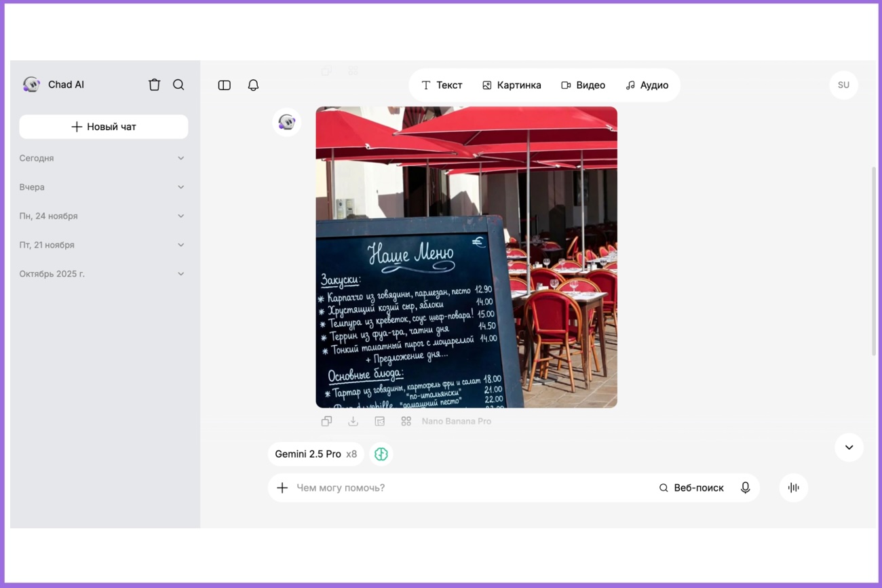Image resolution: width=882 pixels, height=588 pixels.
Task: Click the Чем могу помочь? input field
Action: 468,488
